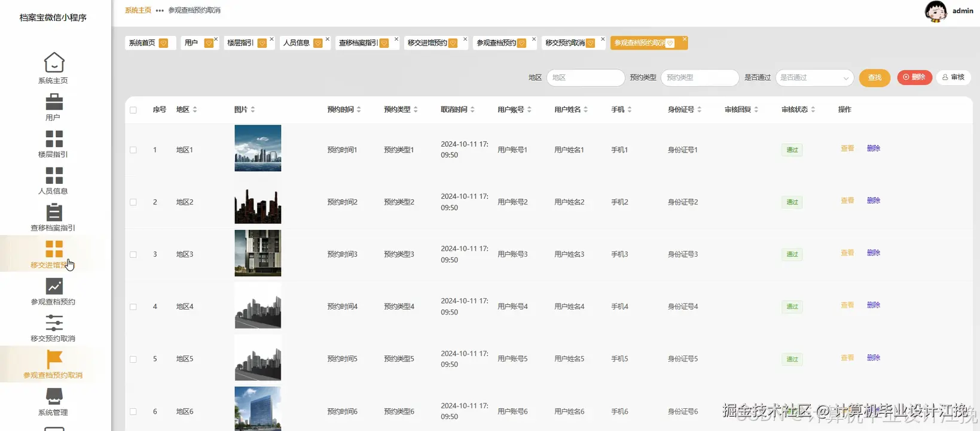Sort by 取消时间 column
This screenshot has width=980, height=431.
coord(472,110)
